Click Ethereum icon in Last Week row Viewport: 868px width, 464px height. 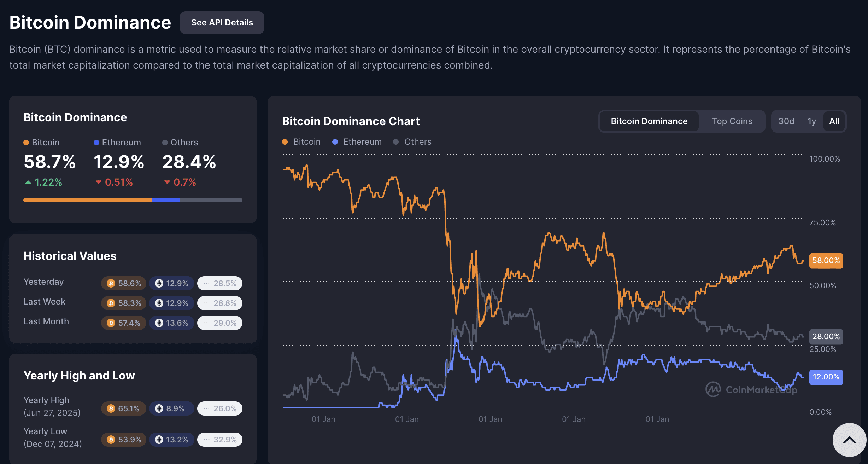pyautogui.click(x=159, y=303)
